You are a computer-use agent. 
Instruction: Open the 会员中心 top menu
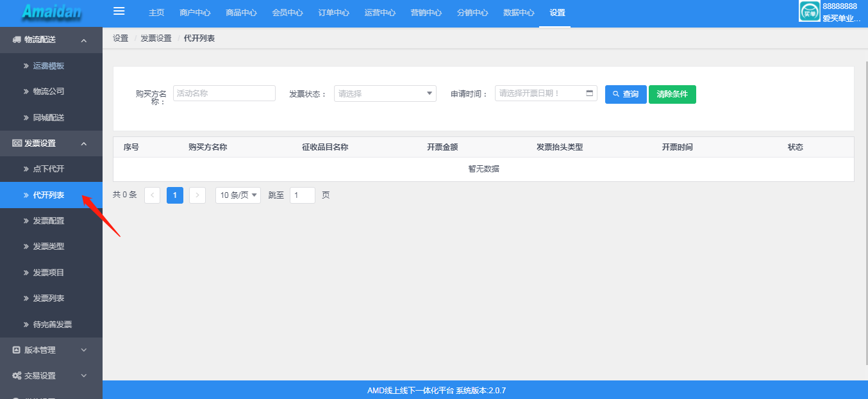pos(287,13)
